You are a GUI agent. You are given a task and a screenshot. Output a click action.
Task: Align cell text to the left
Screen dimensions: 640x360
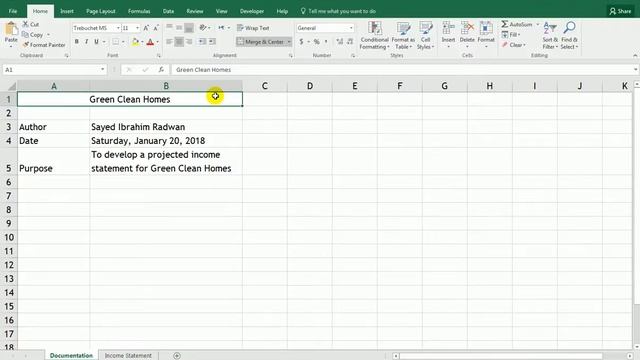(169, 42)
